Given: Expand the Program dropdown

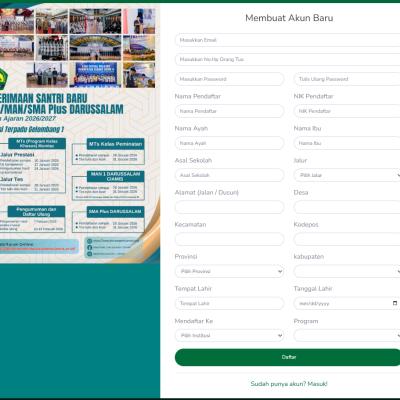Looking at the screenshot, I should click(x=347, y=335).
